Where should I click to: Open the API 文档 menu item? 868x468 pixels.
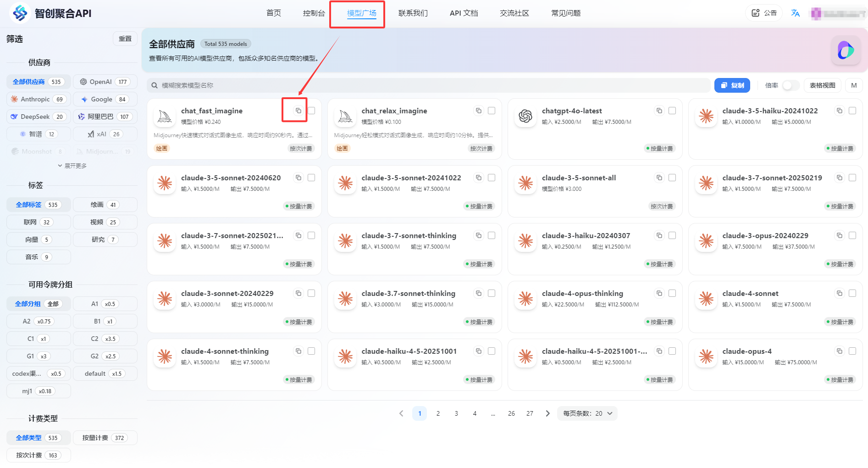tap(463, 13)
